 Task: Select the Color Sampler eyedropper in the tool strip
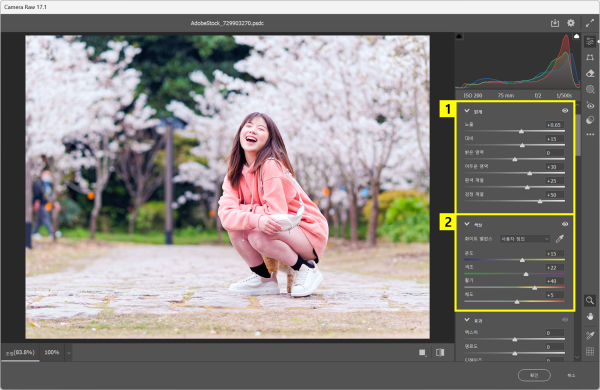click(590, 335)
